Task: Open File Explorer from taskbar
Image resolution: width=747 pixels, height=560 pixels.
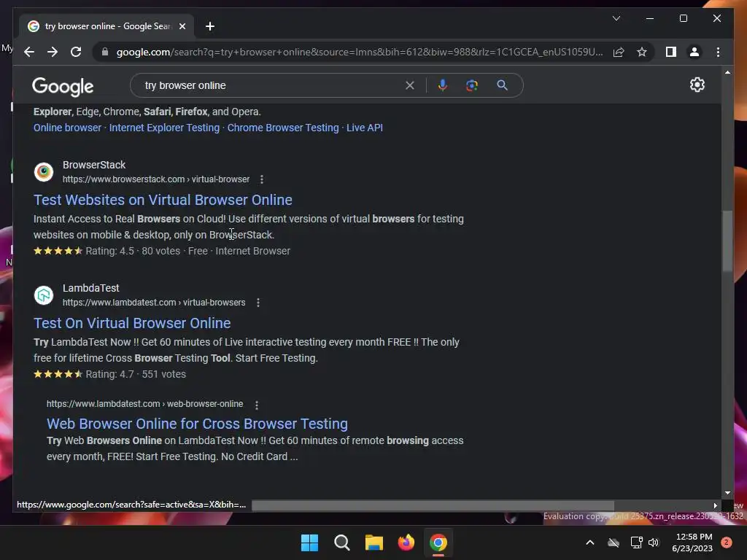Action: [374, 542]
